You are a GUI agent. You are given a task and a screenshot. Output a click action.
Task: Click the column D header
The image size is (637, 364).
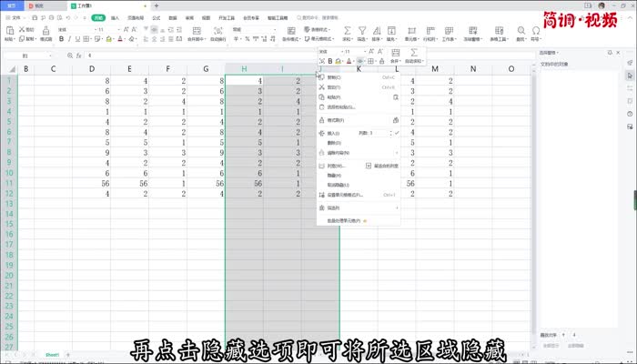click(93, 68)
